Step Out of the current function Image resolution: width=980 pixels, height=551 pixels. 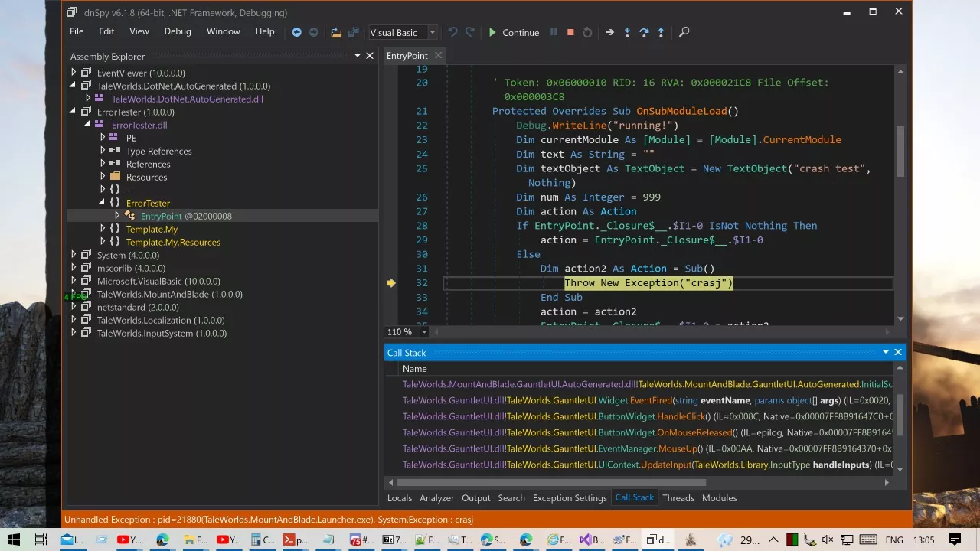661,32
